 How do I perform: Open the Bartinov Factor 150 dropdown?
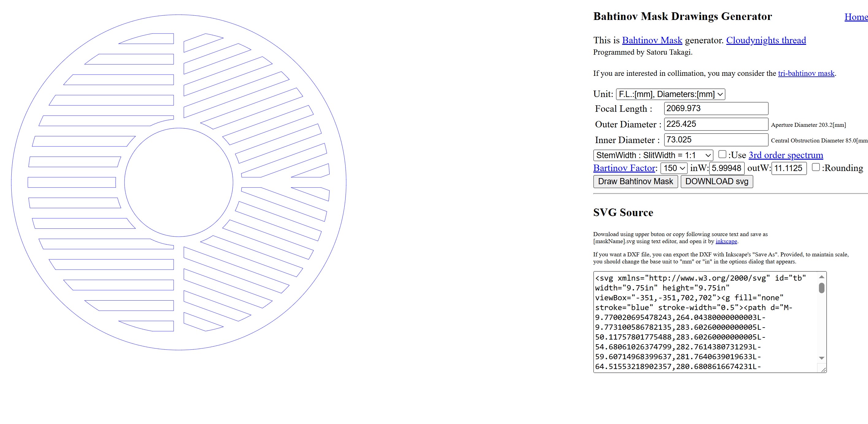click(674, 168)
